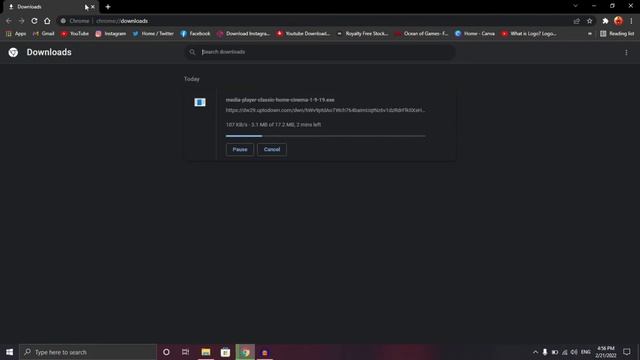Viewport: 640px width, 360px height.
Task: Open Chrome's three-dot main menu
Action: (x=631, y=21)
